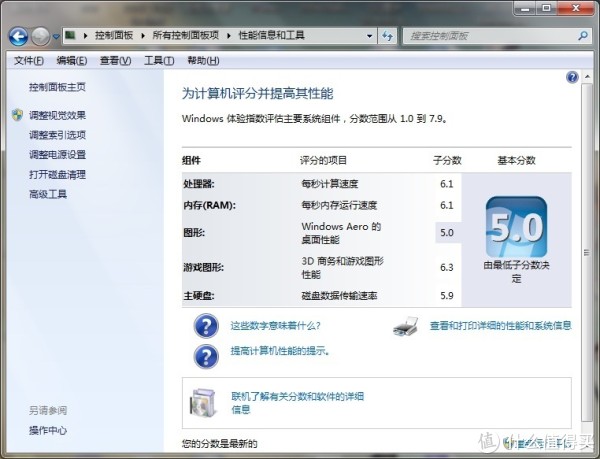
Task: Select 控制面板 in the breadcrumb
Action: tap(114, 36)
